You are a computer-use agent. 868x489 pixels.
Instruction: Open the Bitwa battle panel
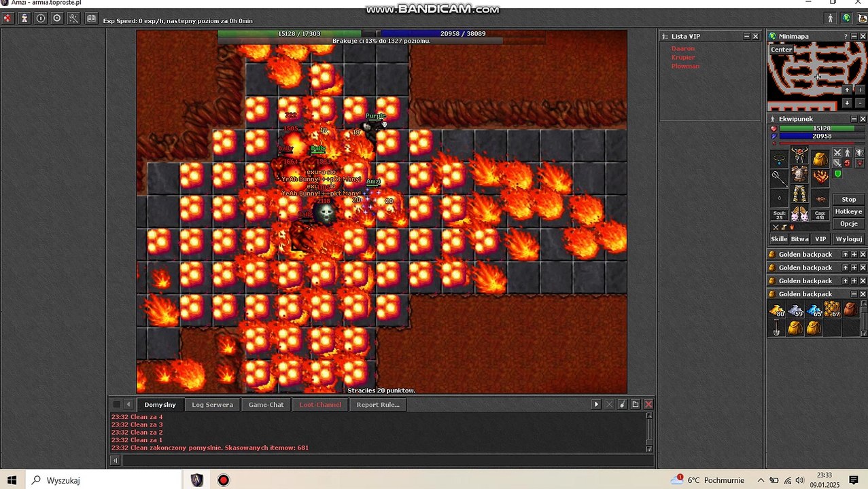799,239
